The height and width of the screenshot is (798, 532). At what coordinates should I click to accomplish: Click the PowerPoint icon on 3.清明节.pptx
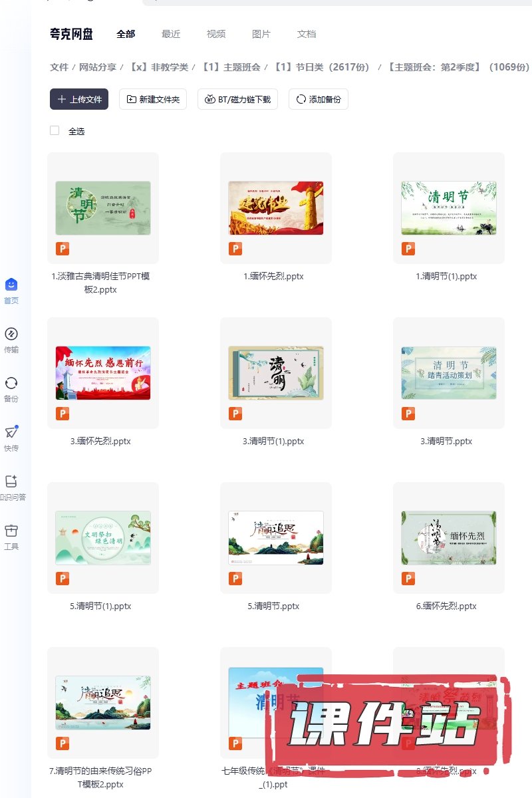[408, 414]
